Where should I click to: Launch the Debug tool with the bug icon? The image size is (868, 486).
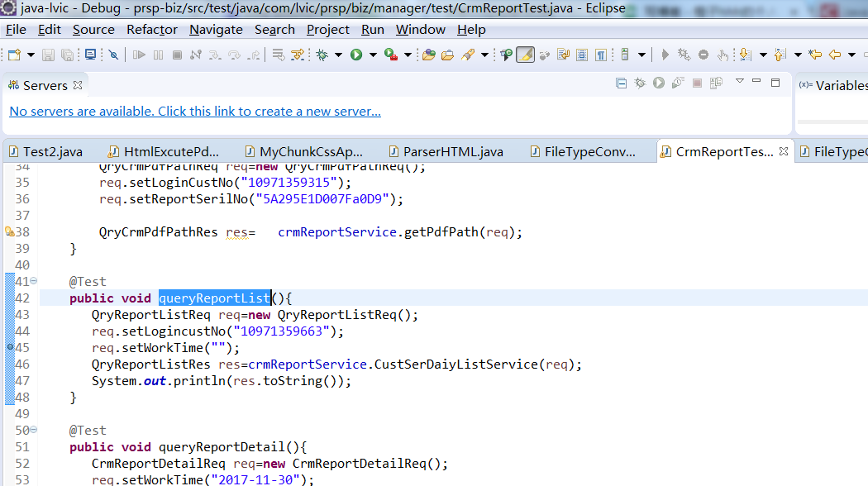pos(322,54)
